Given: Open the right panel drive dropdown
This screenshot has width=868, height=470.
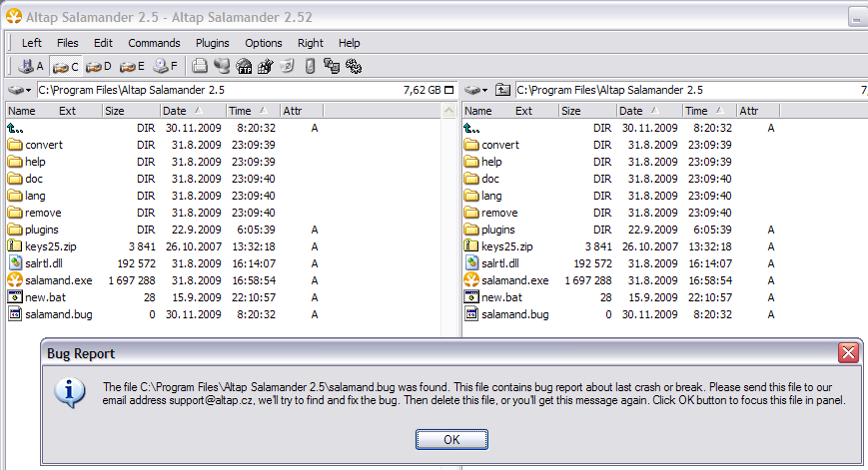Looking at the screenshot, I should [476, 90].
